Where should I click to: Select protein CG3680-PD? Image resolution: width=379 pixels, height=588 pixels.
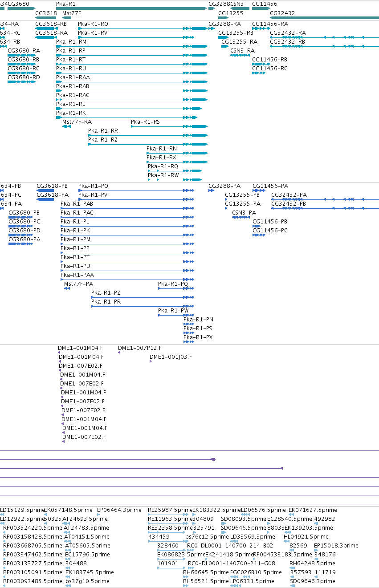[24, 231]
